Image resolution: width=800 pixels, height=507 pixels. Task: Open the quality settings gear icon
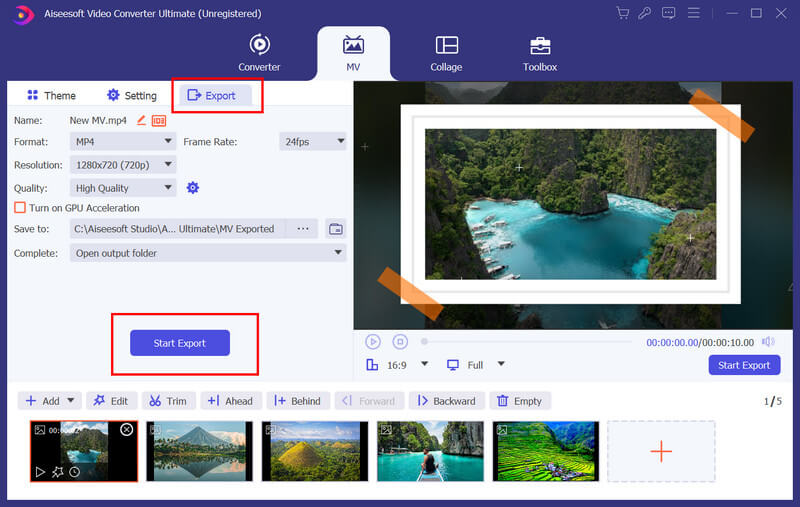click(192, 188)
